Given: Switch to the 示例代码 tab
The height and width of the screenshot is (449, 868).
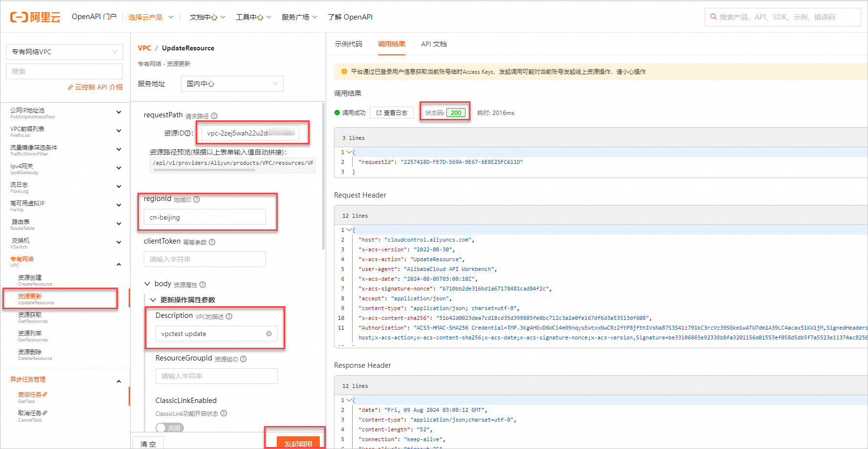Looking at the screenshot, I should point(349,44).
